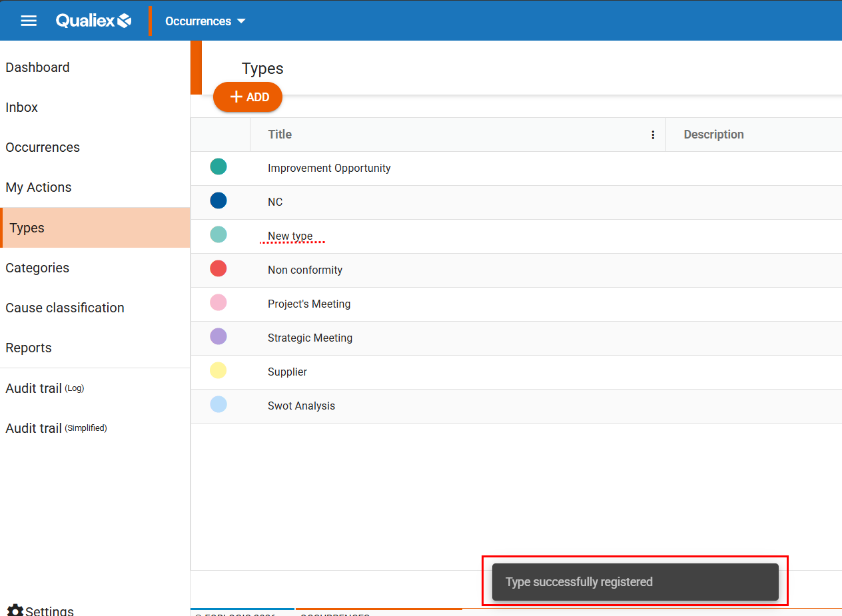The height and width of the screenshot is (616, 842).
Task: Open Inbox from sidebar
Action: 22,107
